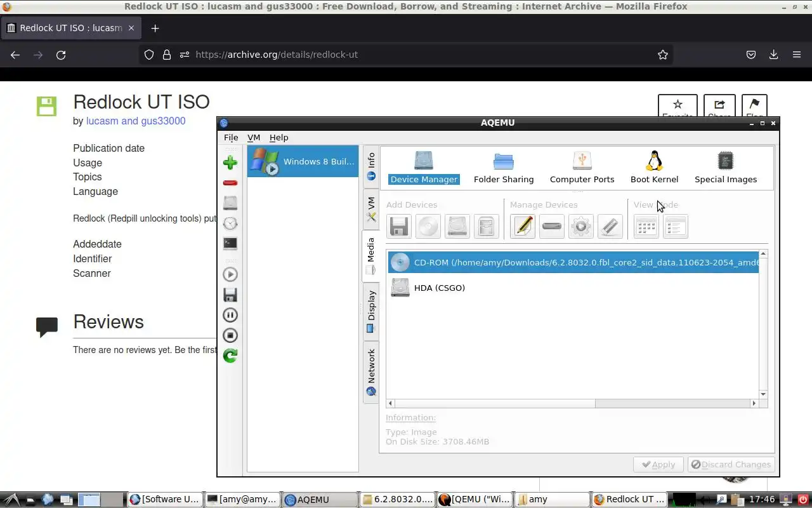
Task: Select the Windows 8 Build VM entry
Action: pos(303,161)
